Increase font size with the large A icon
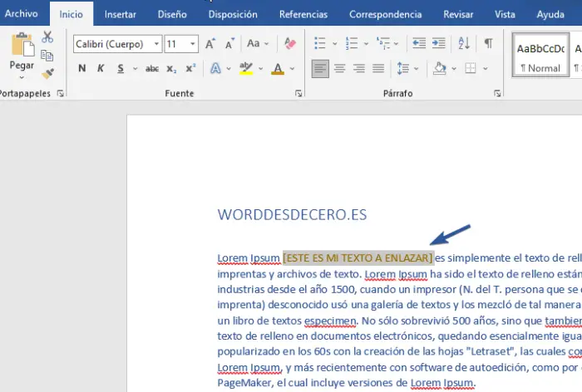The width and height of the screenshot is (582, 392). coord(210,44)
